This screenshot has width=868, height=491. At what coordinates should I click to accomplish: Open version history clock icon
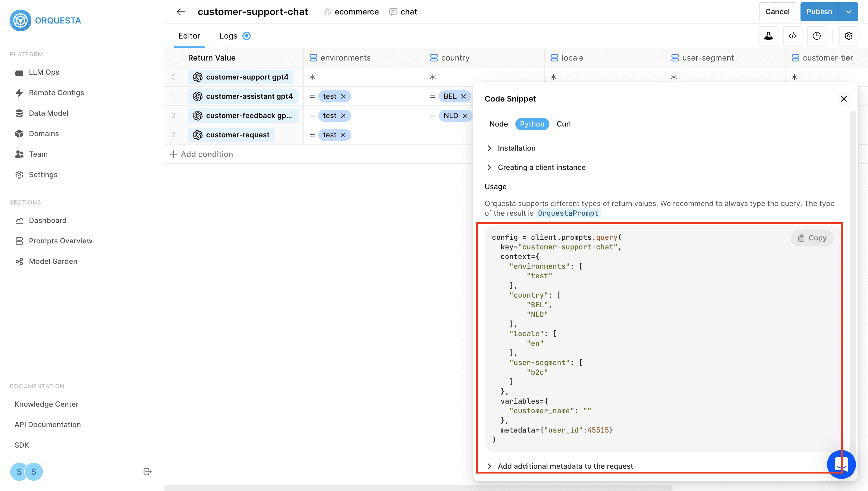point(816,36)
